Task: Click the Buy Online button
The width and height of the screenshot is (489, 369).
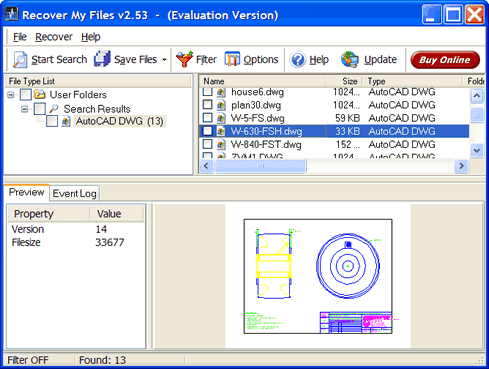Action: (x=445, y=60)
